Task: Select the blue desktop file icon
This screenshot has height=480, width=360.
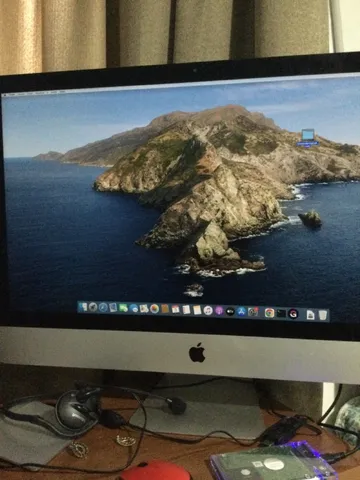Action: (308, 135)
